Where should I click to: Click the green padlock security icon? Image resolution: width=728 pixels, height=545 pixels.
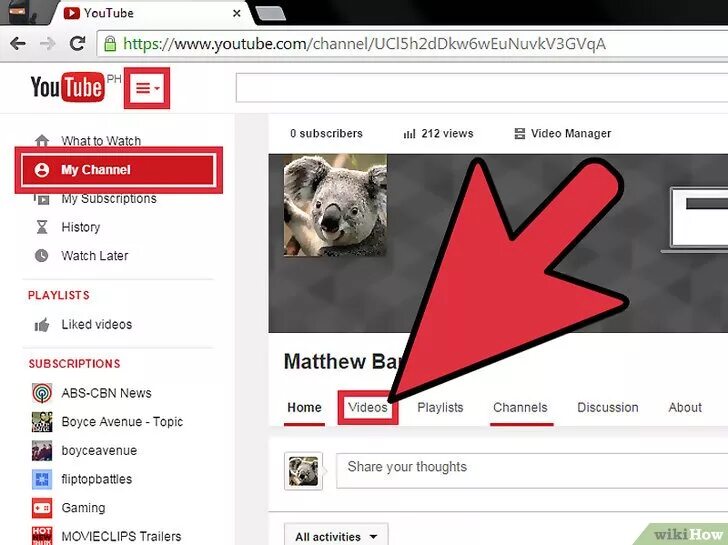pos(110,44)
